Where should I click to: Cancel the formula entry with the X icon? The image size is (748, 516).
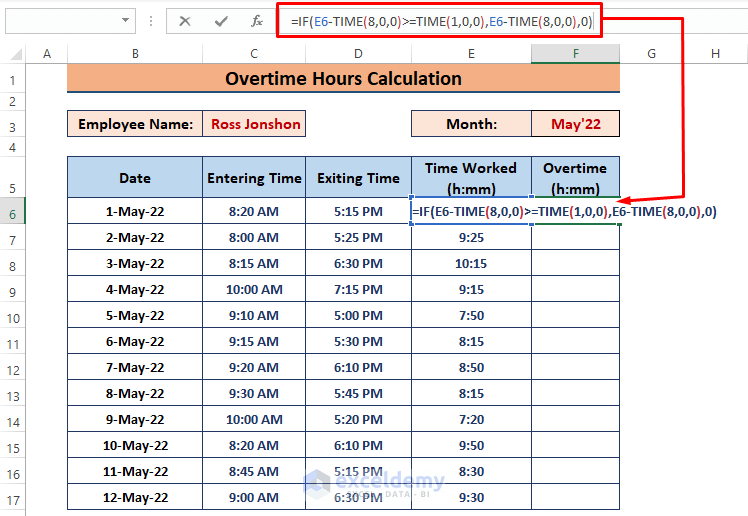(185, 21)
